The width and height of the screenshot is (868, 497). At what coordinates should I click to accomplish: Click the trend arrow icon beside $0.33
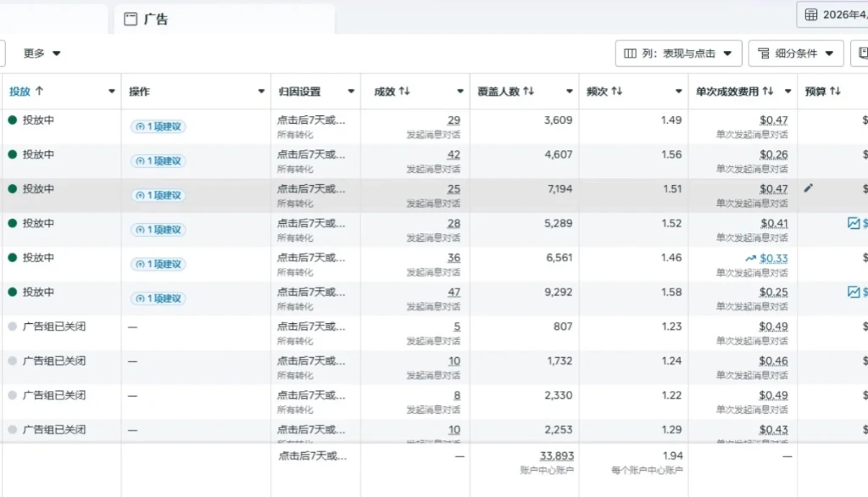[750, 258]
